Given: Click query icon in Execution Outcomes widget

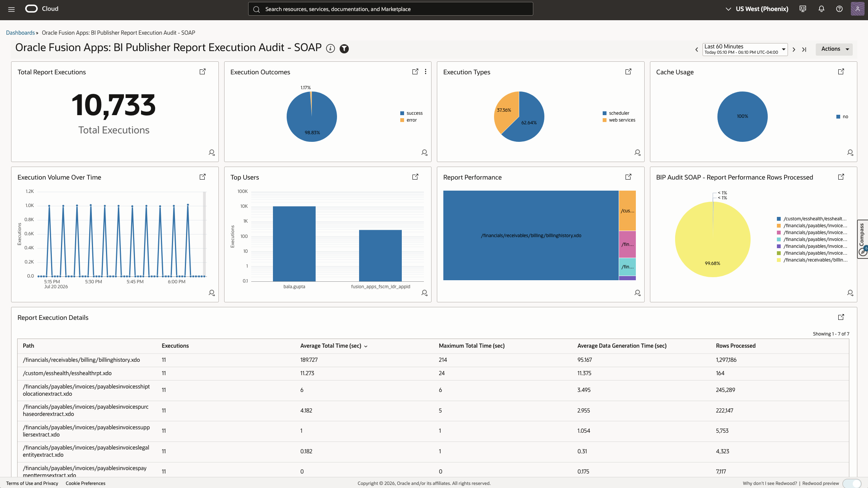Looking at the screenshot, I should [x=424, y=152].
